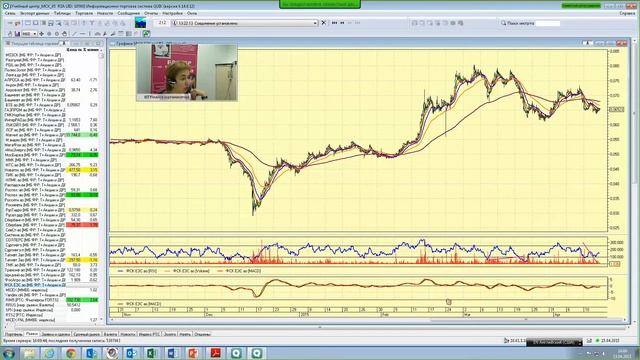Open the Экспорт данных menu
This screenshot has height=360, width=640.
coord(35,13)
